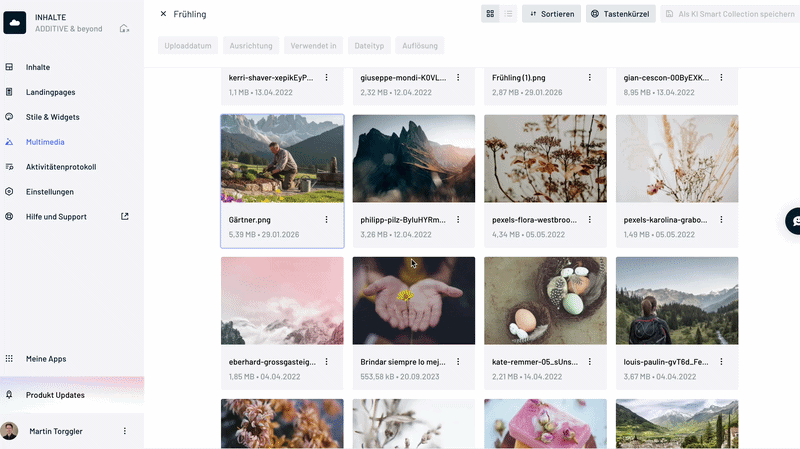Screen dimensions: 800x449
Task: Open Hilfe und Support link
Action: (56, 216)
